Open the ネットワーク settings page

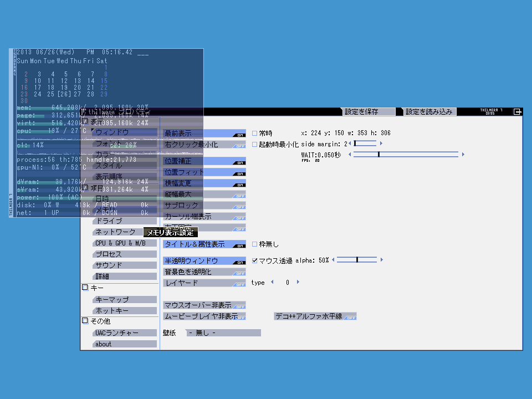117,232
